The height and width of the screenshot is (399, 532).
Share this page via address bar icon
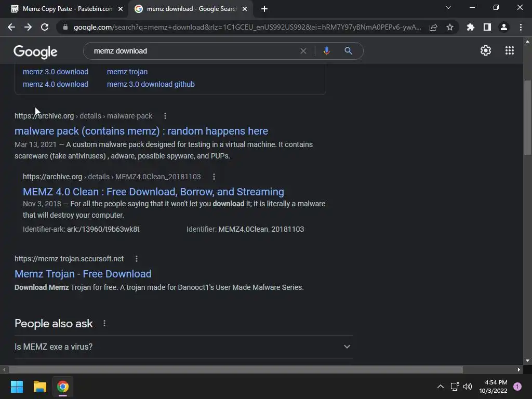[433, 27]
